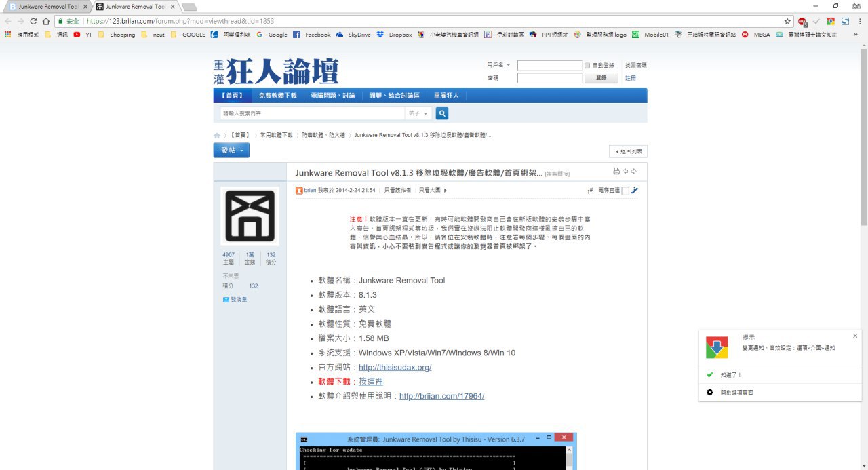Click the 發消息 envelope icon under the avatar
The height and width of the screenshot is (470, 868).
click(226, 299)
